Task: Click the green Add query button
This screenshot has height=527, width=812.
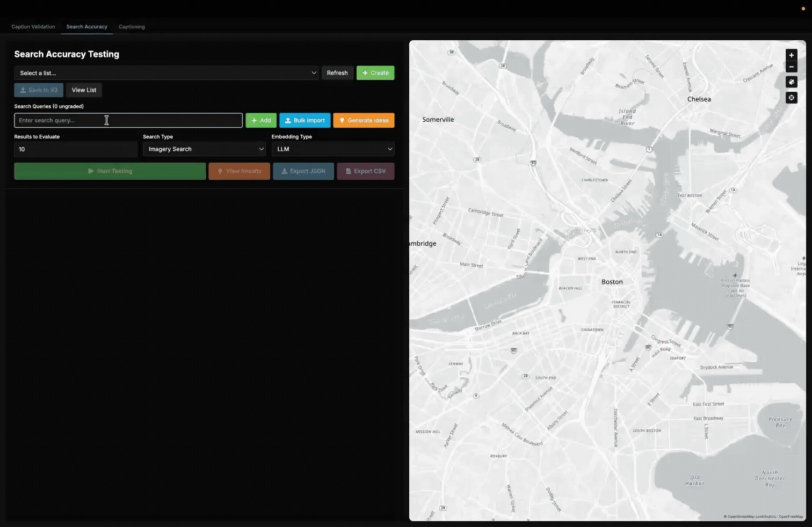Action: click(261, 120)
